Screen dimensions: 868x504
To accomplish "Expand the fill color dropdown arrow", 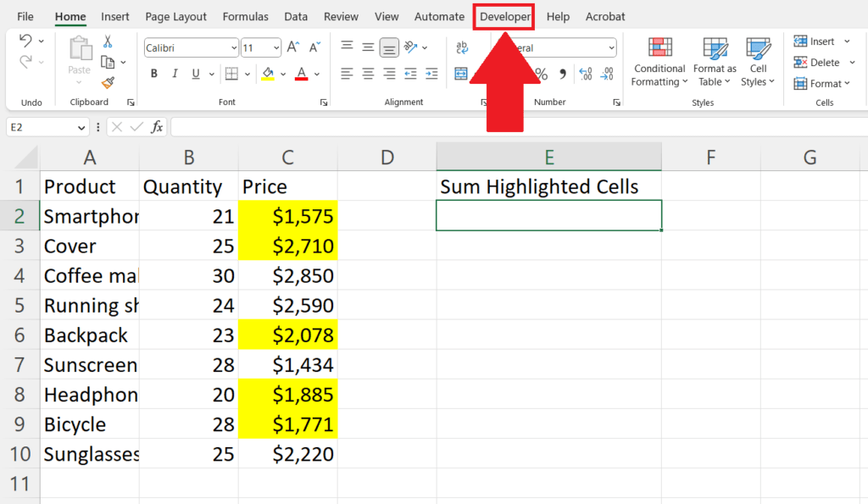I will tap(281, 74).
